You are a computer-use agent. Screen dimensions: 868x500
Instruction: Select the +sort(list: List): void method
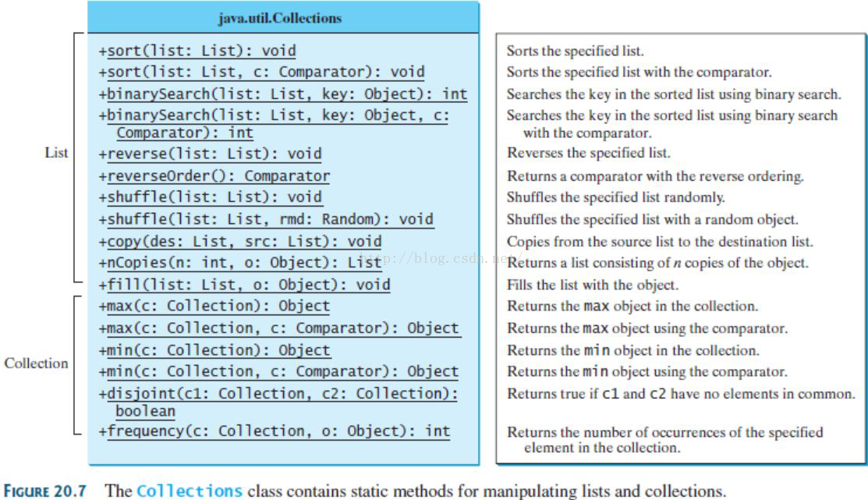197,51
